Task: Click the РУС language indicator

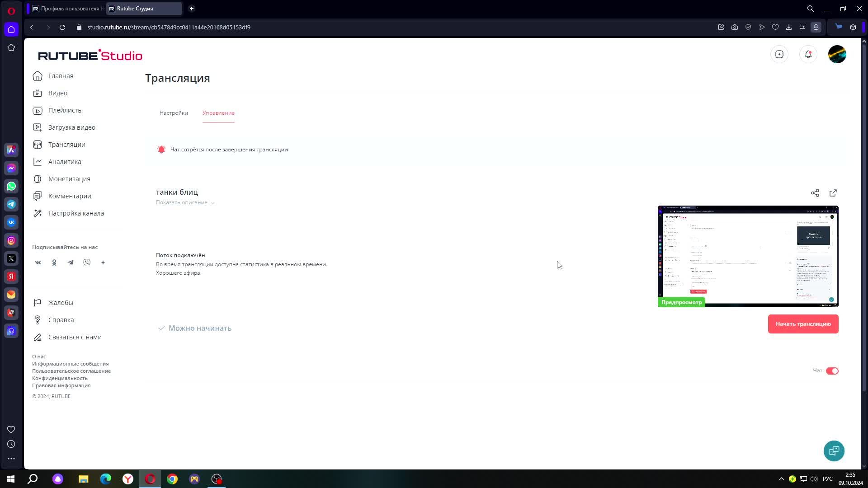Action: point(827,479)
